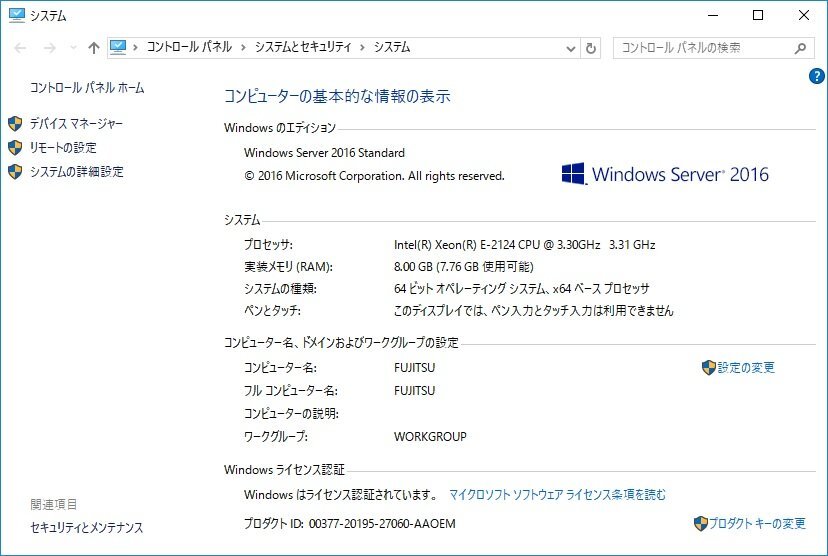Click the Forward navigation arrow

(x=47, y=48)
